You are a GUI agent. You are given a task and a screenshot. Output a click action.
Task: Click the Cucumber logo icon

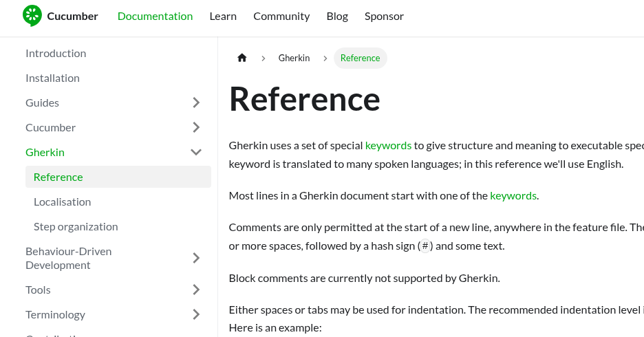tap(32, 16)
